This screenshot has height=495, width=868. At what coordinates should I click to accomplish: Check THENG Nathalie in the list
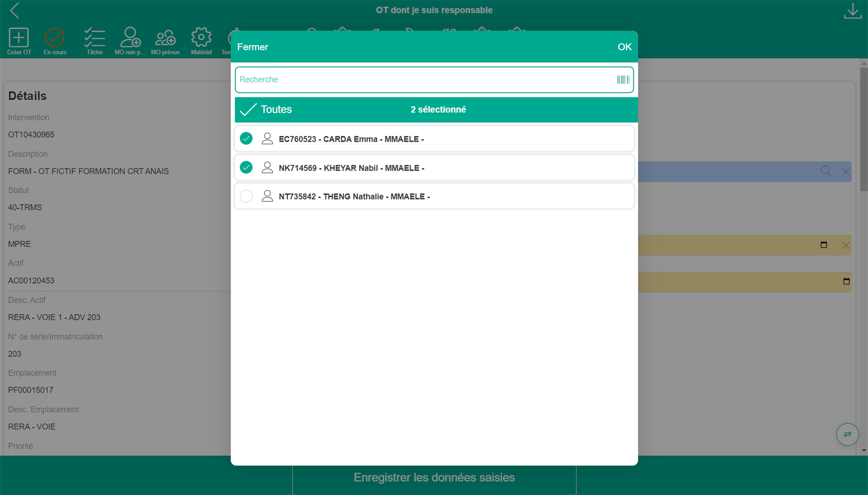[246, 196]
